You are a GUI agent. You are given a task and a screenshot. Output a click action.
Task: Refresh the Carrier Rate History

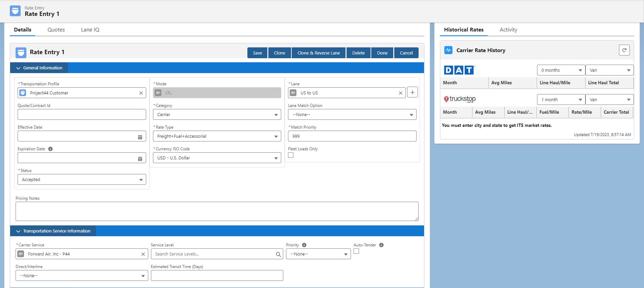624,50
